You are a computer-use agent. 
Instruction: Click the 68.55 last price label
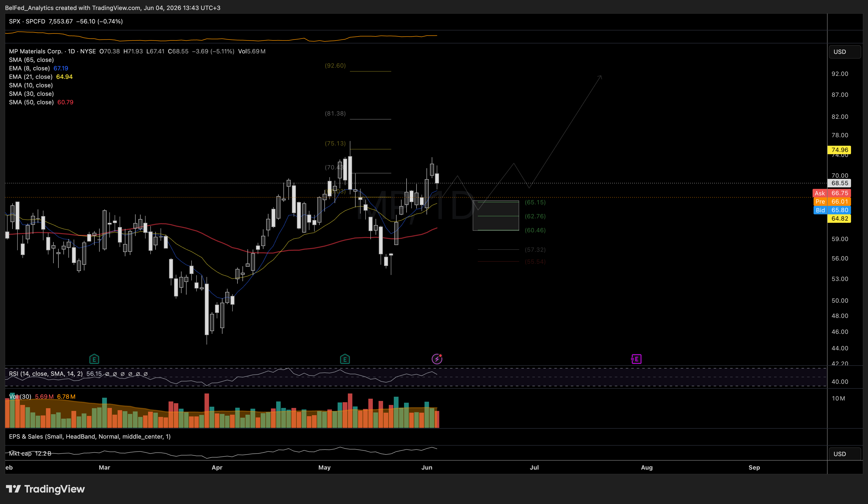840,183
